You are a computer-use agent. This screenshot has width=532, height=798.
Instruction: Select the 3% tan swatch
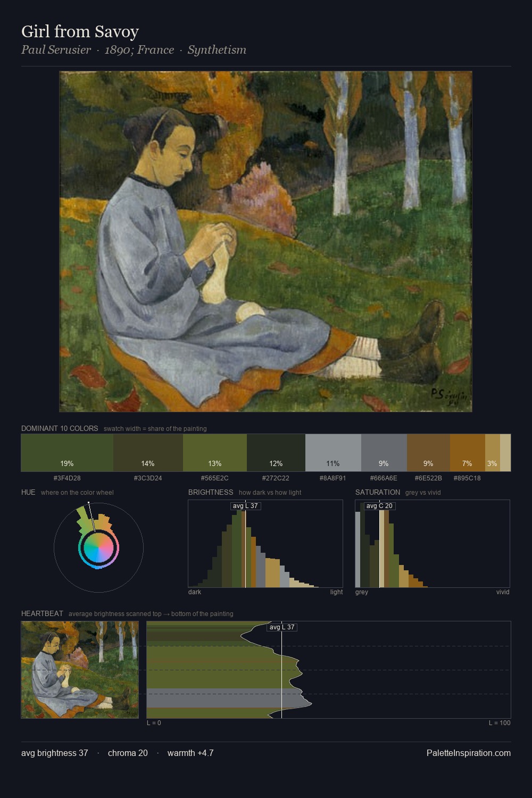pyautogui.click(x=493, y=453)
